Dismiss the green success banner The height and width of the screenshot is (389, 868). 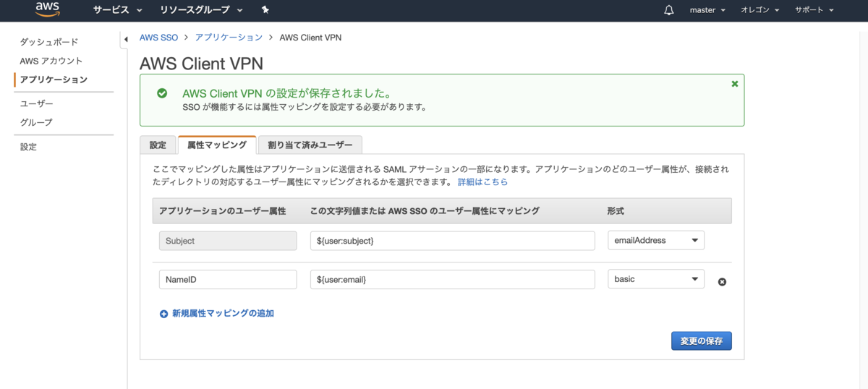(x=735, y=84)
